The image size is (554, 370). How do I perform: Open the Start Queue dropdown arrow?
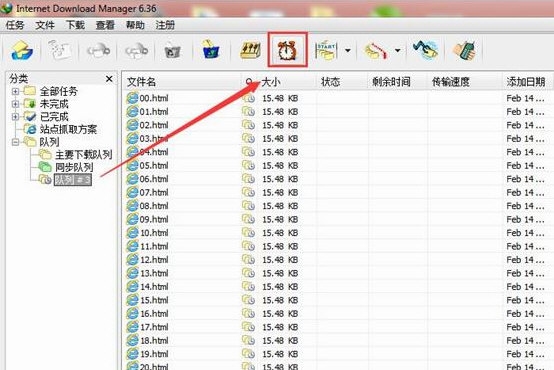click(x=348, y=51)
